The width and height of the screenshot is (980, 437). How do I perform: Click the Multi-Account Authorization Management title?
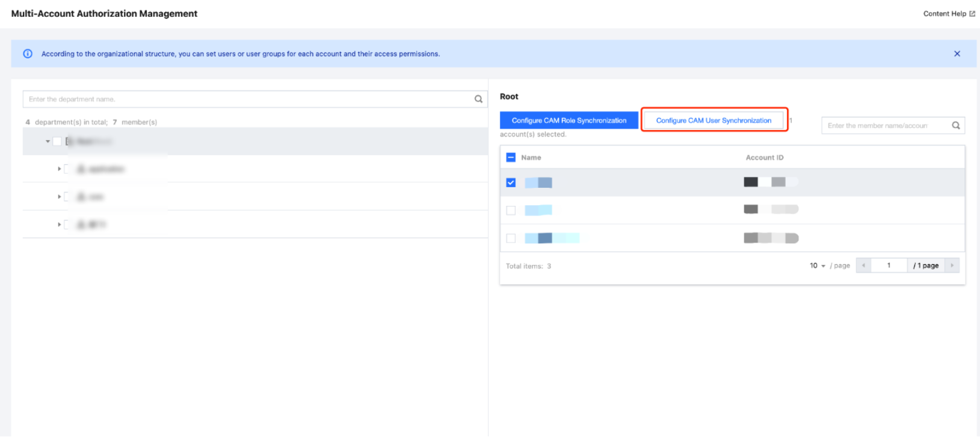click(x=104, y=13)
